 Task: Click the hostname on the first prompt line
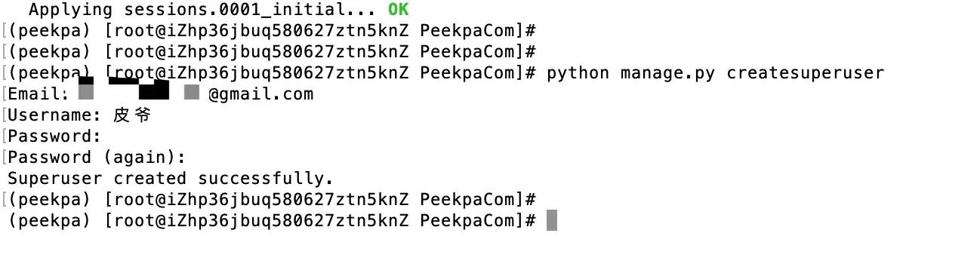[x=287, y=31]
